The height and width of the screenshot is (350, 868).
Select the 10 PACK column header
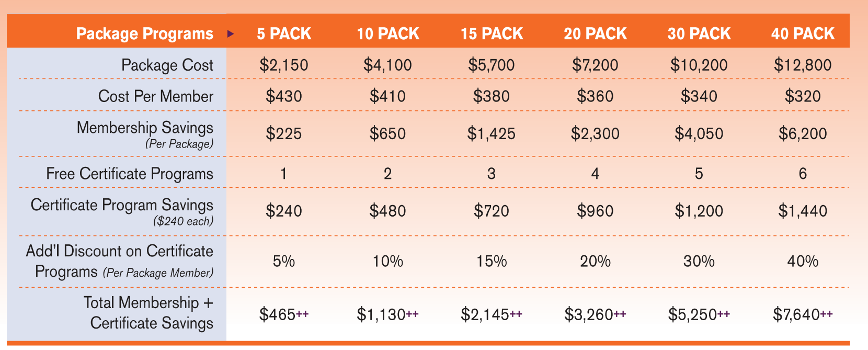[387, 34]
